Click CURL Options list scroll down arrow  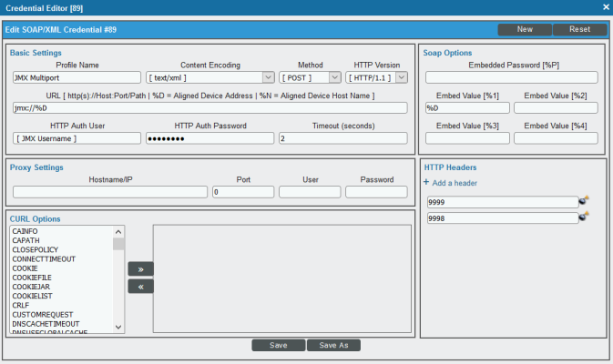(x=118, y=328)
